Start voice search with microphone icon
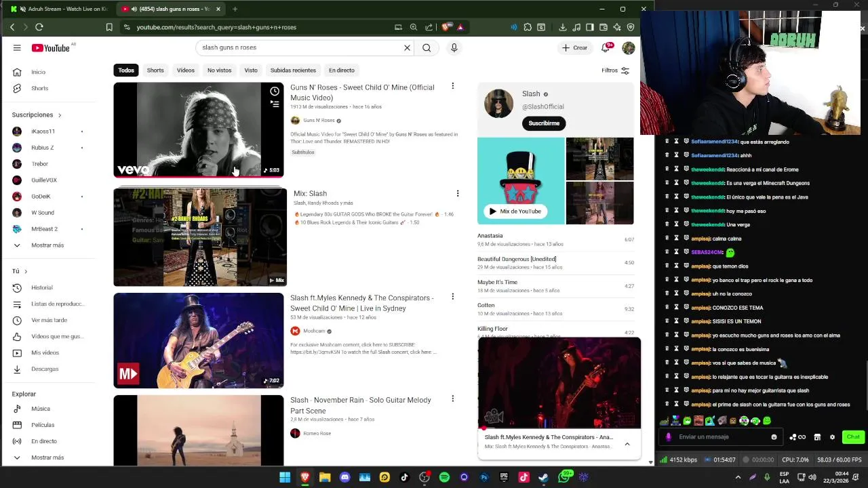This screenshot has height=488, width=868. click(454, 47)
